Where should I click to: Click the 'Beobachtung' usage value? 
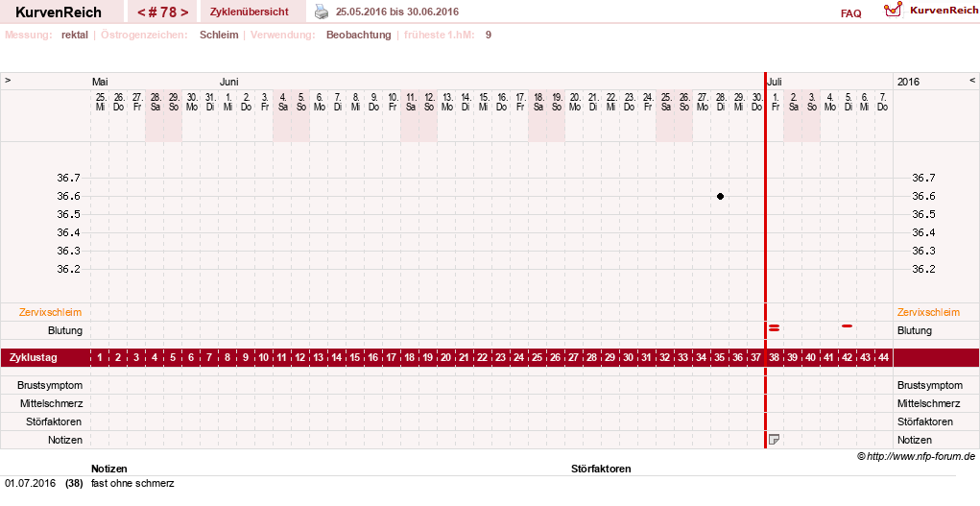click(359, 35)
